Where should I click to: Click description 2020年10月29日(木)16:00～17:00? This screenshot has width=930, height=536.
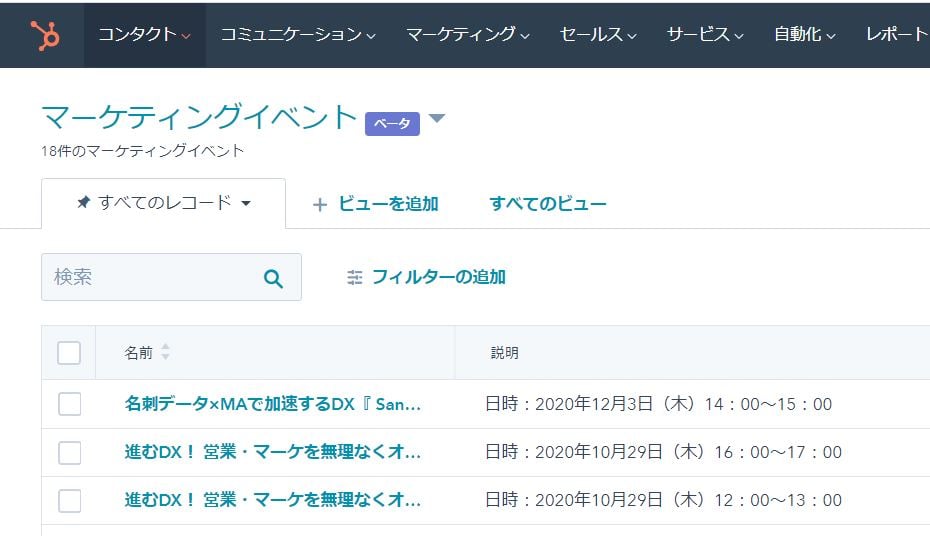click(663, 452)
